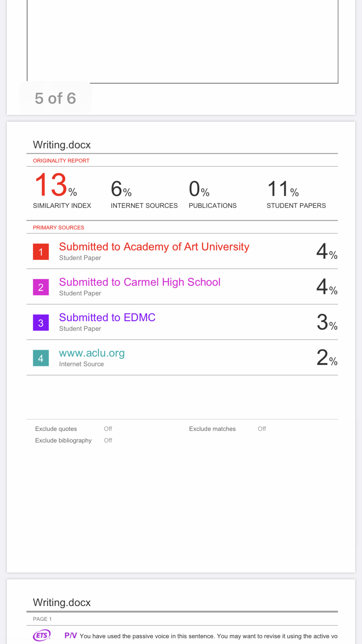Screen dimensions: 362x644
Task: Click the passive voice feedback sentence
Action: (209, 636)
